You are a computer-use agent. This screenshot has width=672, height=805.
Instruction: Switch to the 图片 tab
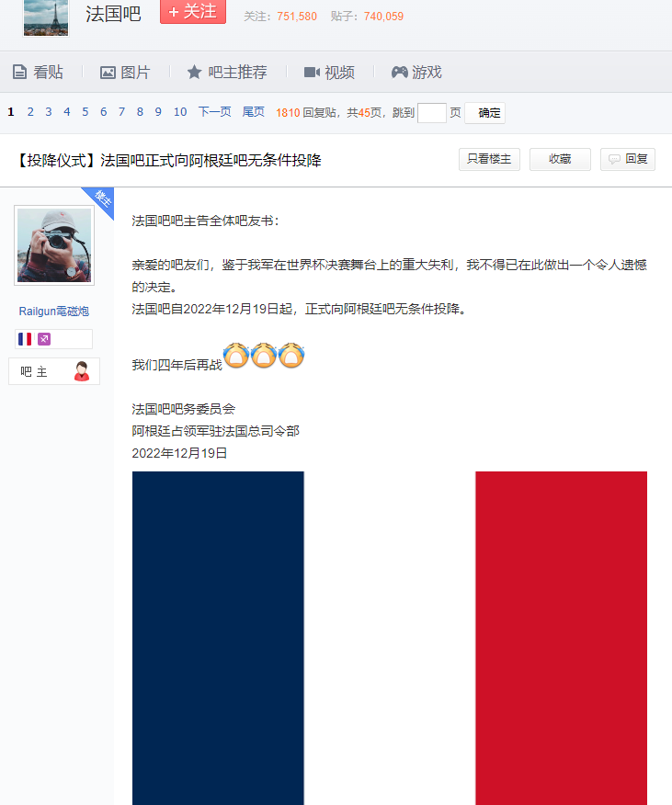click(x=125, y=73)
